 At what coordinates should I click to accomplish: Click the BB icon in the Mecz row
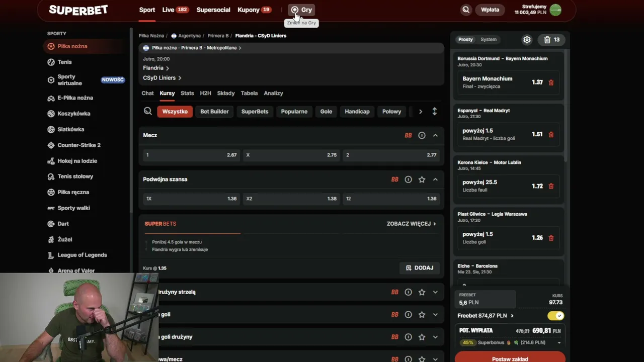click(x=408, y=135)
